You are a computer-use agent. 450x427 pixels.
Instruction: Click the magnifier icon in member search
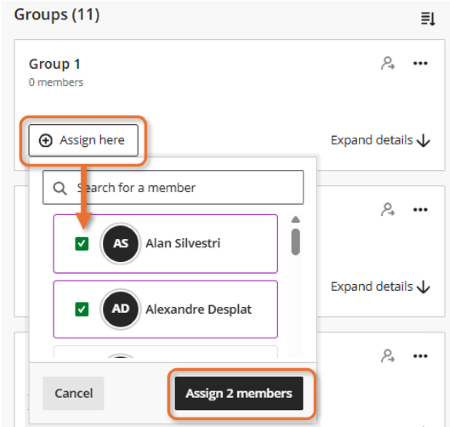tap(60, 188)
